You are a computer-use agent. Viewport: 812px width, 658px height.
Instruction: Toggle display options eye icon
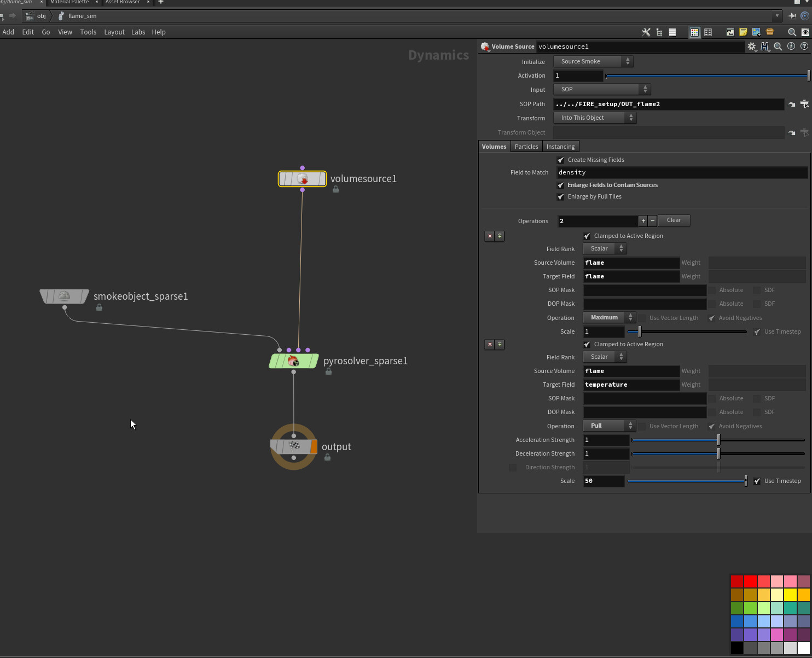[x=805, y=32]
